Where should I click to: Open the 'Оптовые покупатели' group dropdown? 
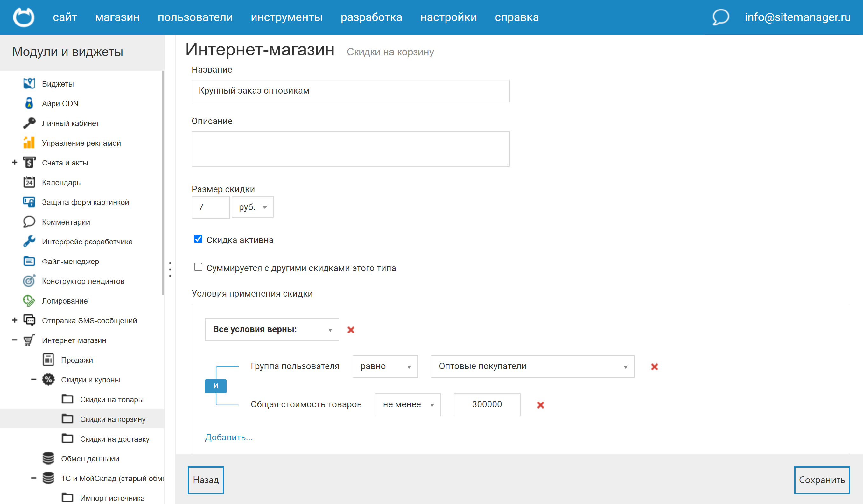click(x=532, y=367)
